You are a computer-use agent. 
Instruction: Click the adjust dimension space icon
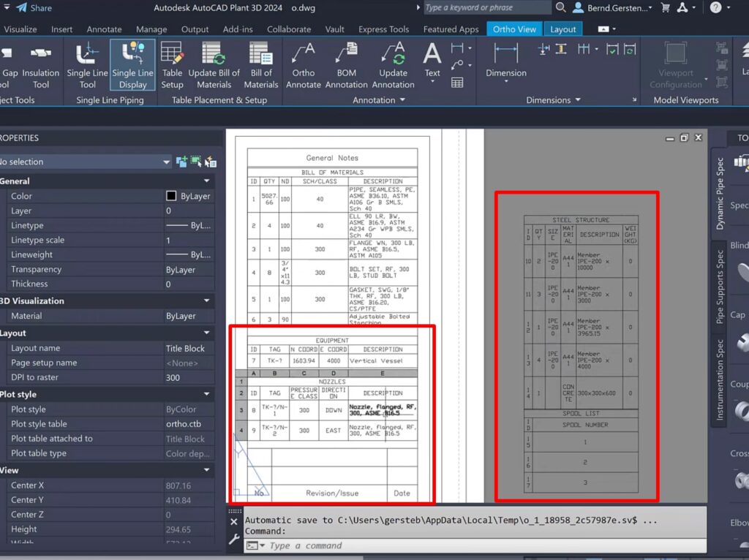click(x=561, y=49)
